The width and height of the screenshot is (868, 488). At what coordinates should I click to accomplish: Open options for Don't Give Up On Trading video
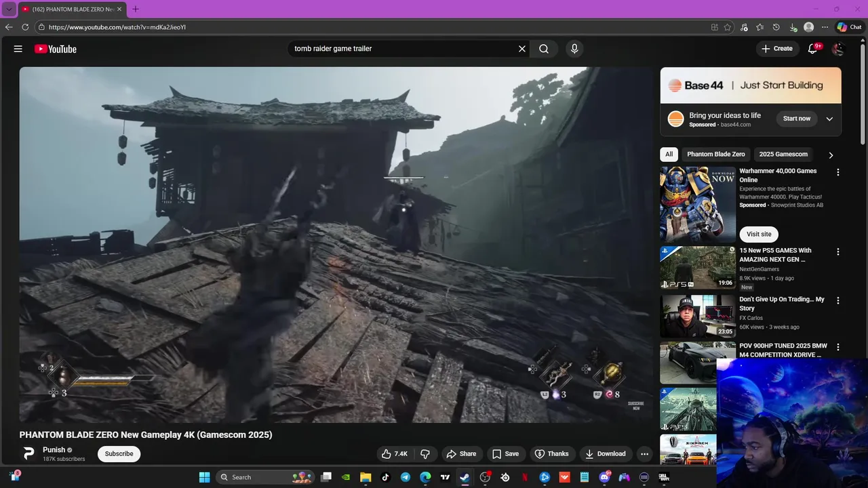click(x=837, y=300)
